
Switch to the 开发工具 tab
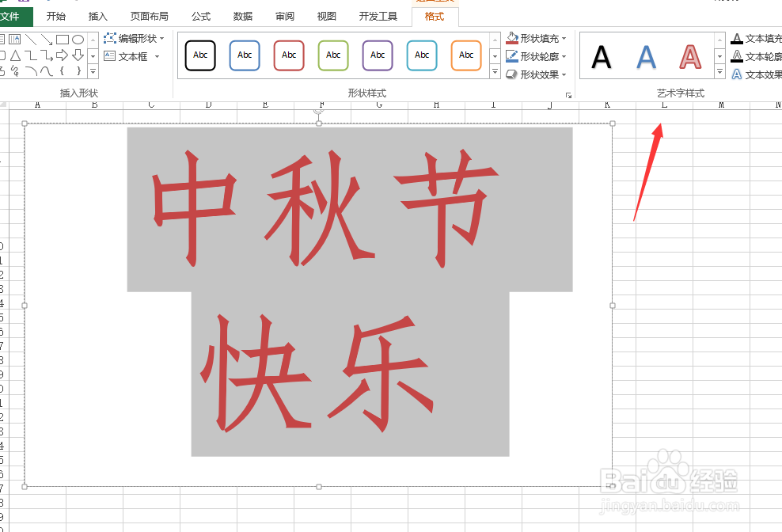click(378, 17)
